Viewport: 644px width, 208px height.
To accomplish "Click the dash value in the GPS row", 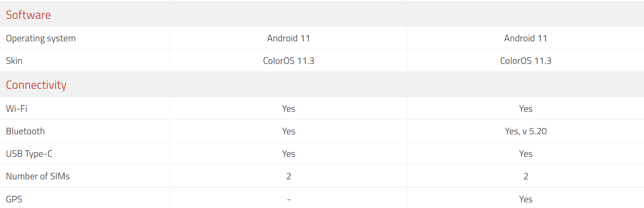I will (289, 200).
